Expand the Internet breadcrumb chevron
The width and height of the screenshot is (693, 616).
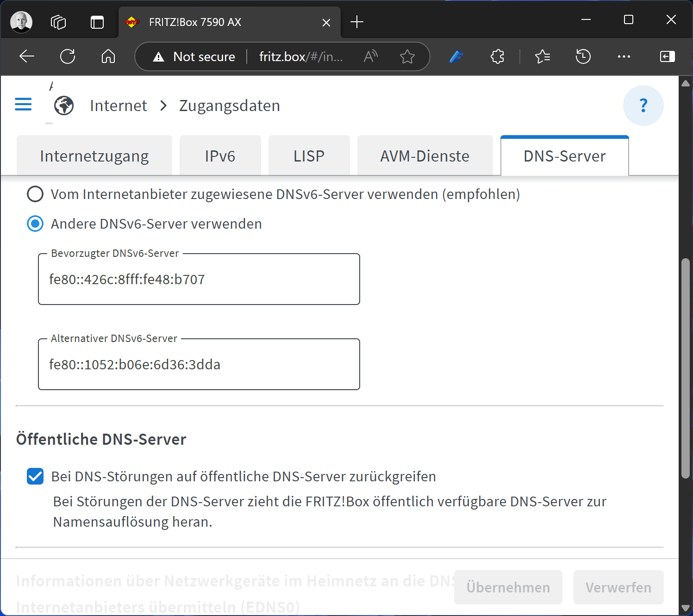[163, 106]
